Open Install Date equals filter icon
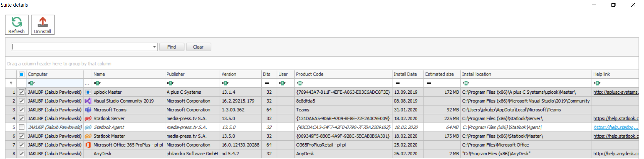Viewport: 644px width, 159px height. (x=397, y=83)
